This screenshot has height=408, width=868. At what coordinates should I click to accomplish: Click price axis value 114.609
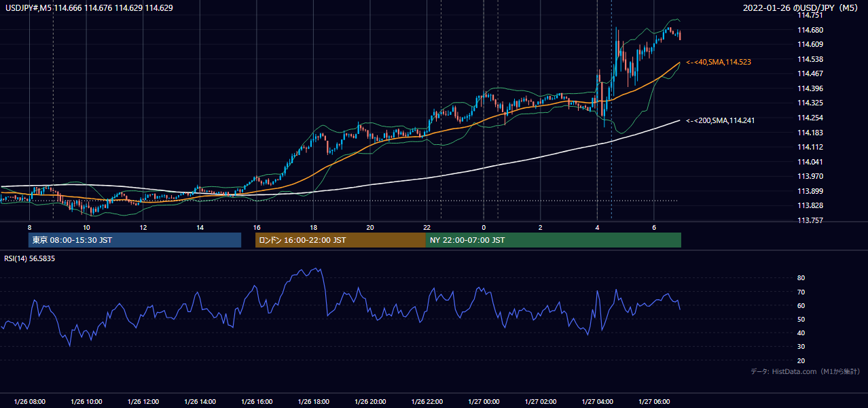point(810,44)
